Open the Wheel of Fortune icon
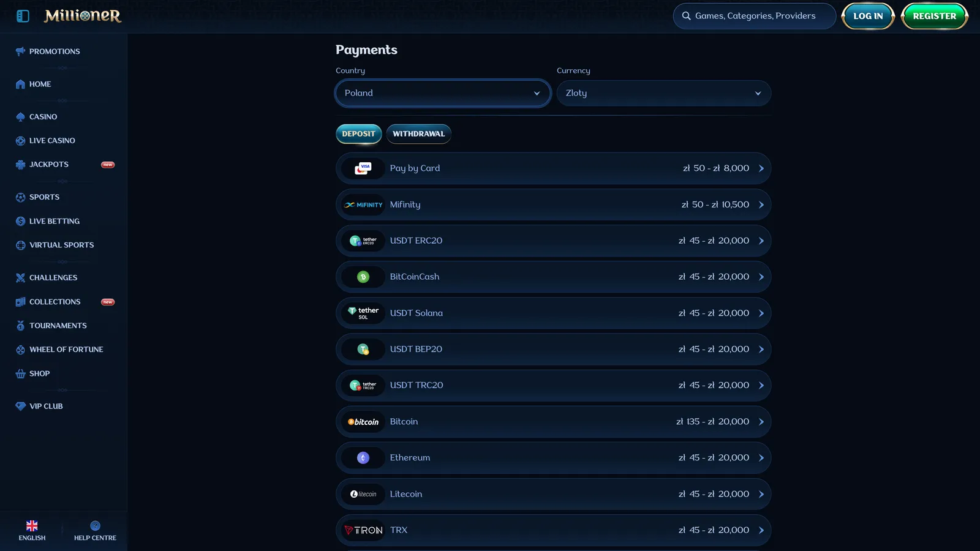The width and height of the screenshot is (980, 551). pyautogui.click(x=20, y=350)
